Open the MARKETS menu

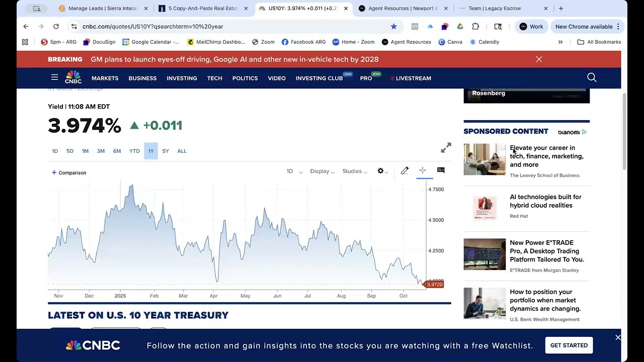click(105, 78)
